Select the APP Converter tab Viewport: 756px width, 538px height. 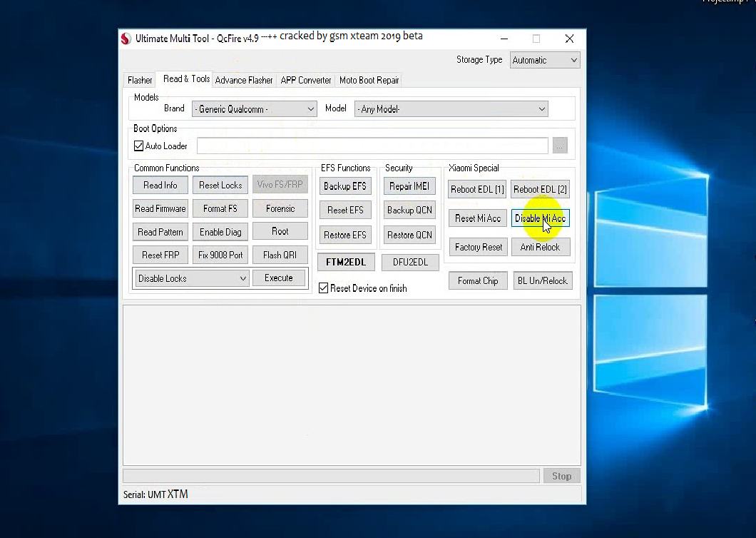point(306,80)
